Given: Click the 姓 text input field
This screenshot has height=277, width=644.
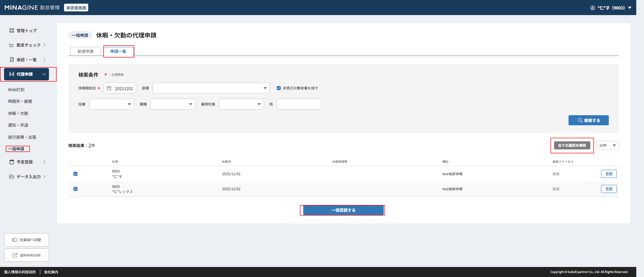Looking at the screenshot, I should tap(299, 104).
